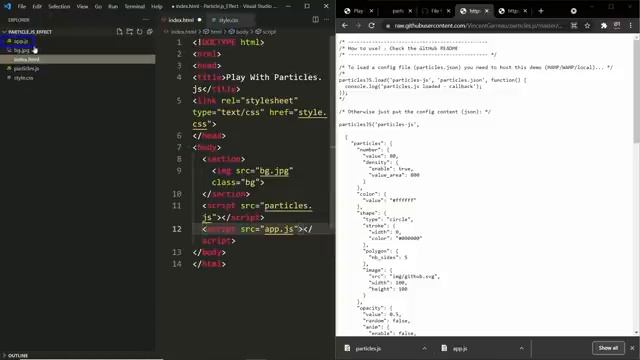Open the Go menu
This screenshot has height=360, width=640.
[98, 7]
